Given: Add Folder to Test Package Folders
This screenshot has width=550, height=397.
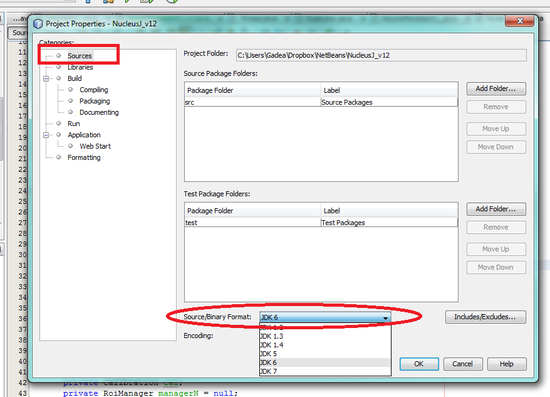Looking at the screenshot, I should coord(496,209).
